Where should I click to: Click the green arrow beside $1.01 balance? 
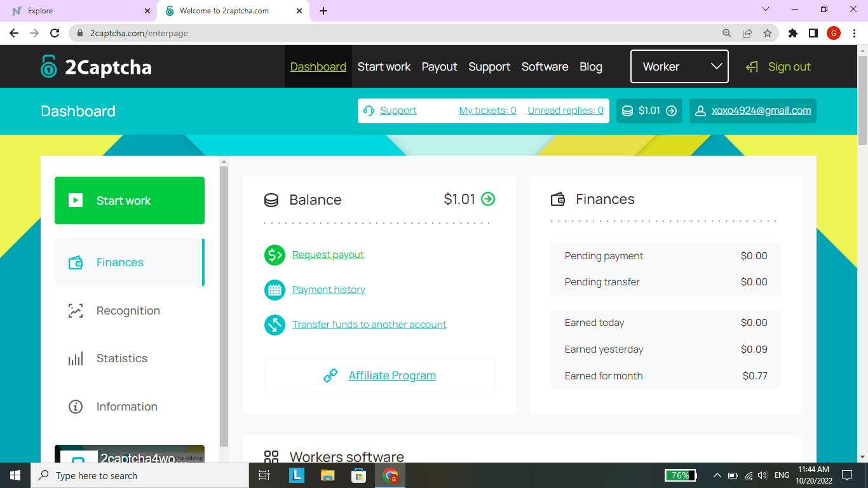pos(488,199)
